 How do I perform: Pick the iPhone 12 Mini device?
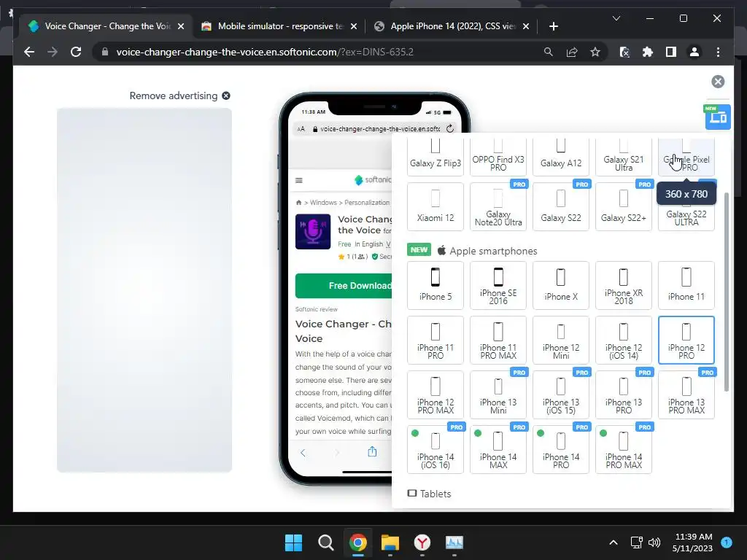tap(561, 340)
